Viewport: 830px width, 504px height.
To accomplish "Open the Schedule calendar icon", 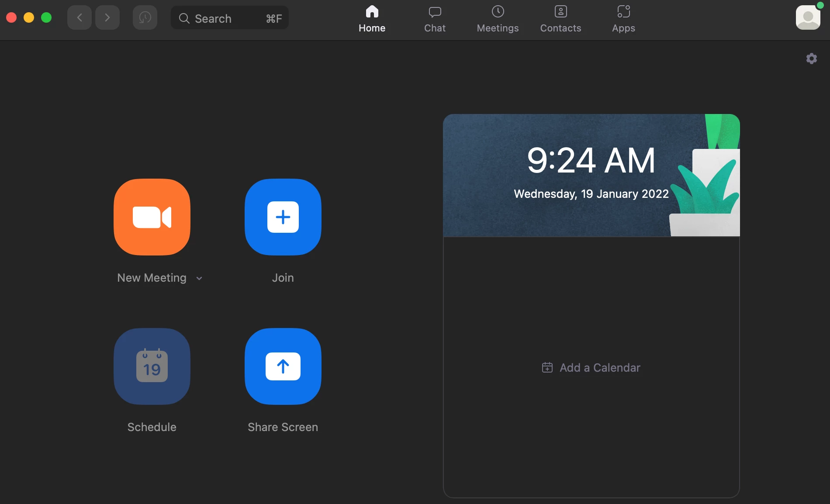I will pyautogui.click(x=152, y=366).
